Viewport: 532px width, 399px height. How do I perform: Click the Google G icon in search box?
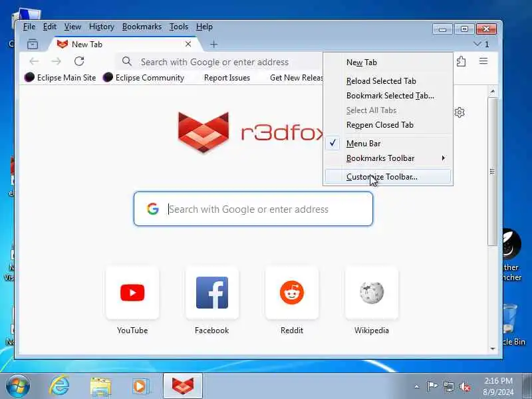153,209
